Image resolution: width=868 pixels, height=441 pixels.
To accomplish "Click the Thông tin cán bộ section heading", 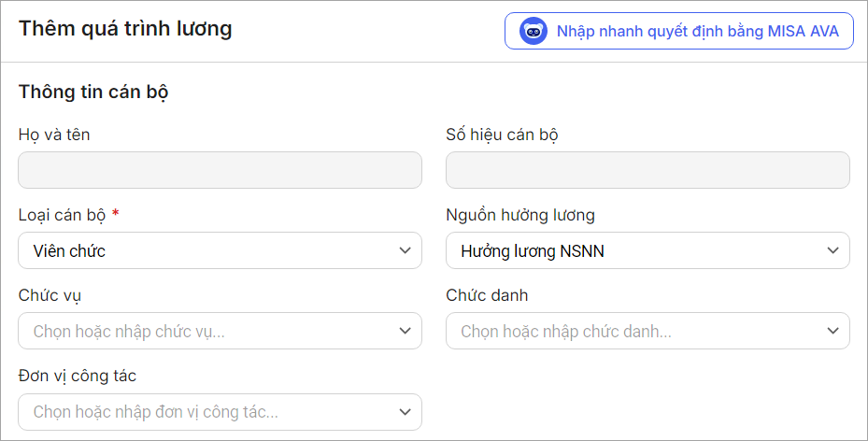I will (x=93, y=92).
